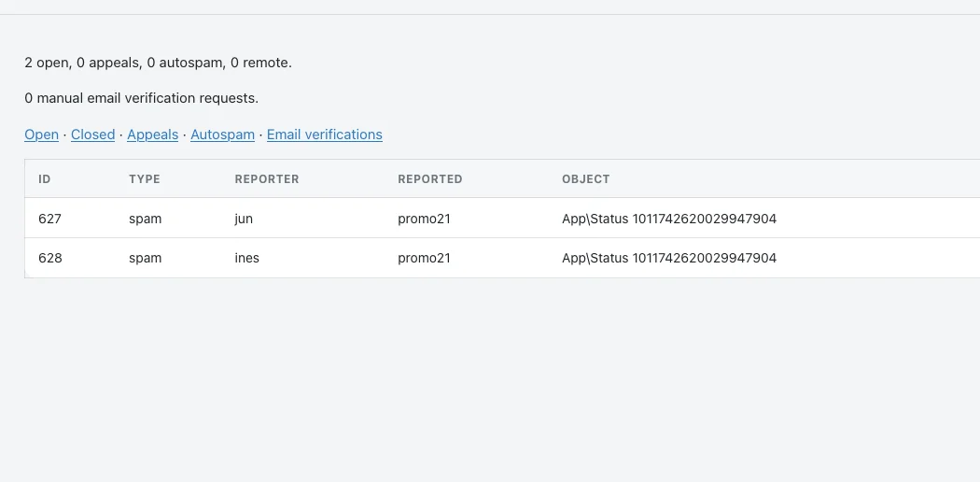Click the manual email verification requests text
This screenshot has width=980, height=482.
[141, 98]
